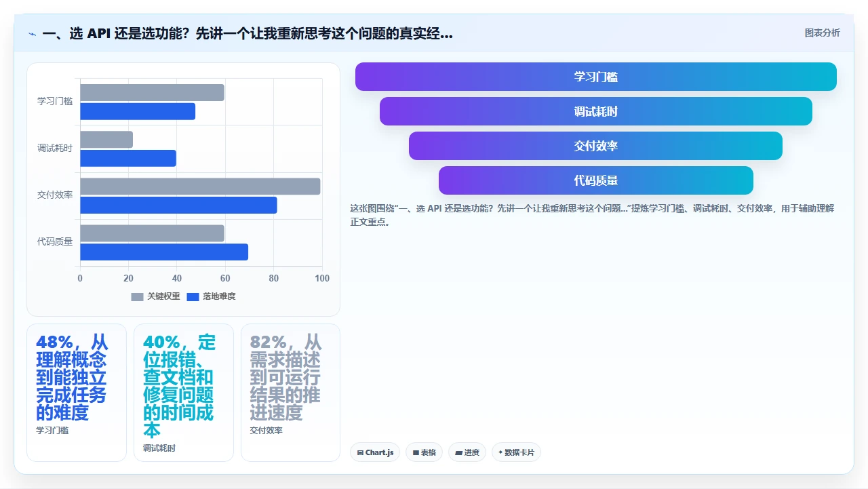Click the gray 学习门槛 chart bar
The height and width of the screenshot is (489, 868).
click(153, 92)
